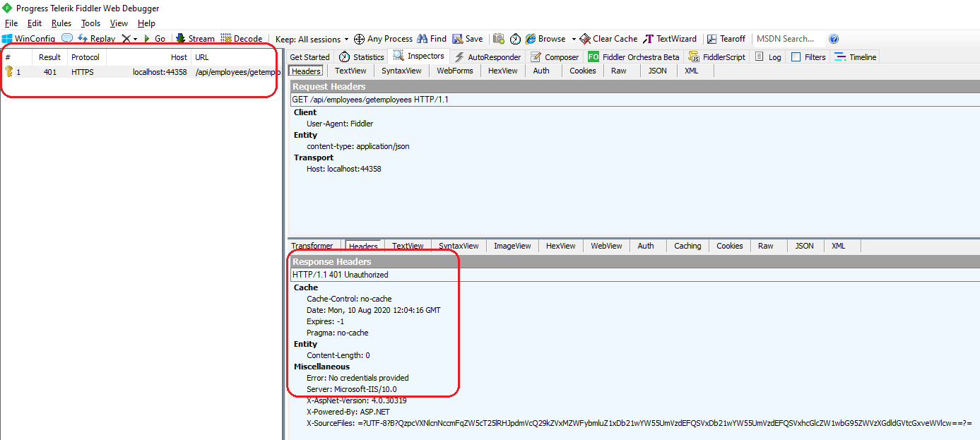This screenshot has width=980, height=440.
Task: Select request WebForms inspector tab
Action: [x=456, y=71]
